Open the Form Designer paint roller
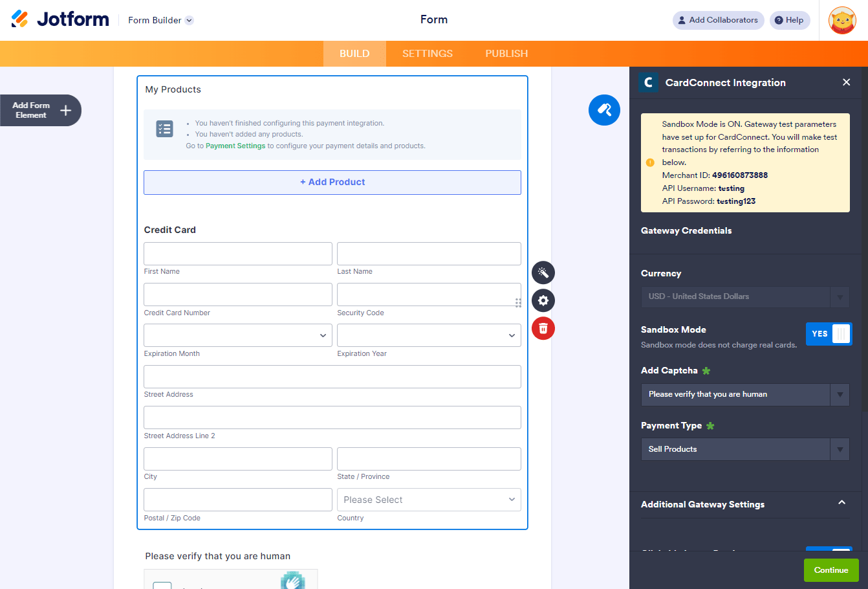This screenshot has height=589, width=868. pyautogui.click(x=604, y=110)
